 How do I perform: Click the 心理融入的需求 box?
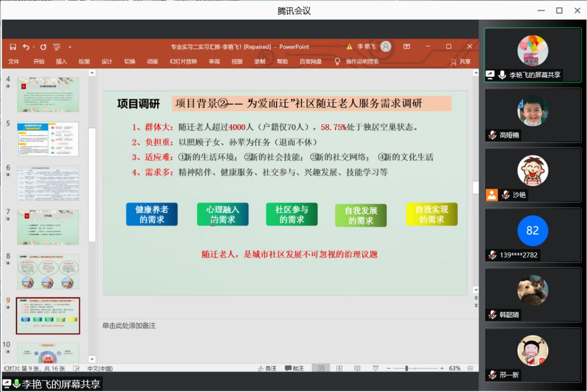(x=223, y=214)
